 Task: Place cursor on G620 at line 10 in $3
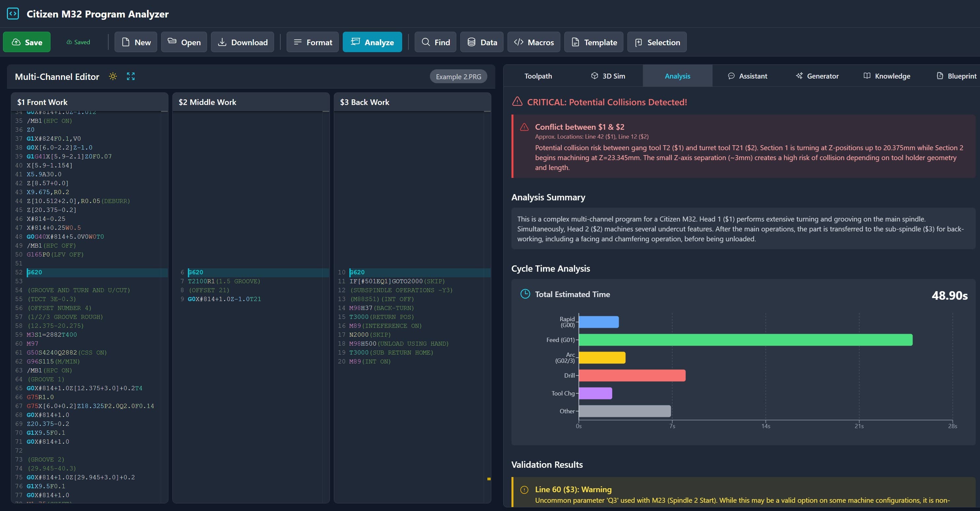coord(357,273)
